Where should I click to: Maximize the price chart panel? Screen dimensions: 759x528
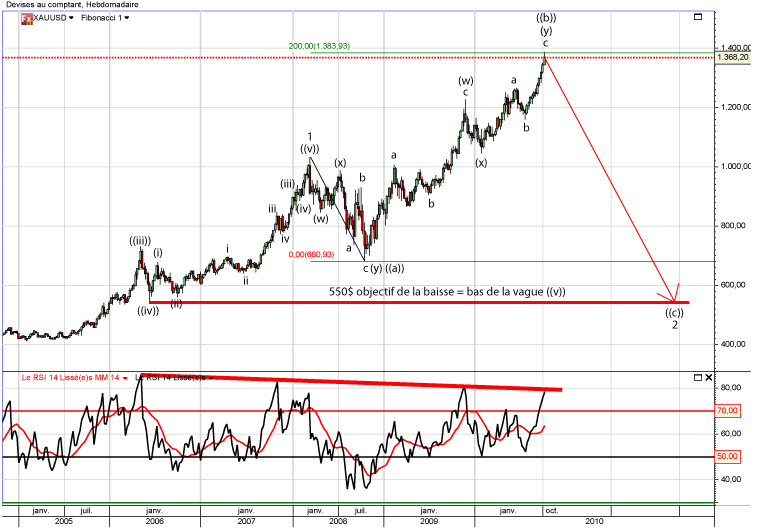coord(698,17)
